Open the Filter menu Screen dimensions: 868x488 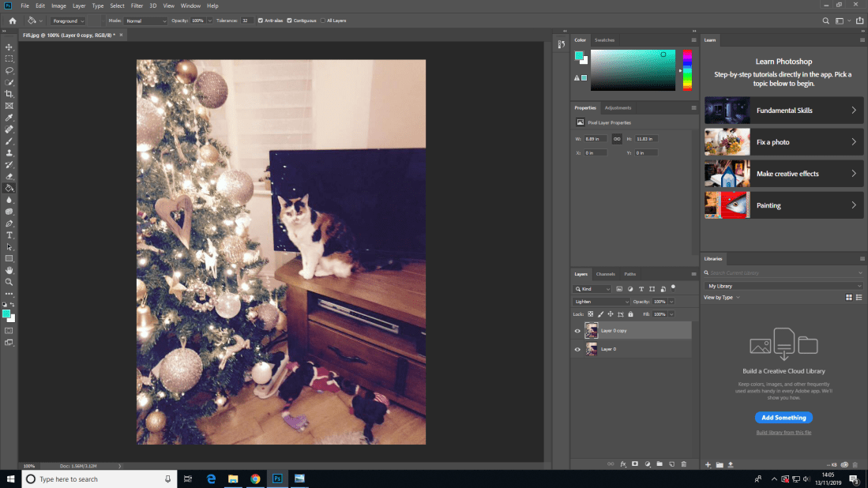point(137,6)
